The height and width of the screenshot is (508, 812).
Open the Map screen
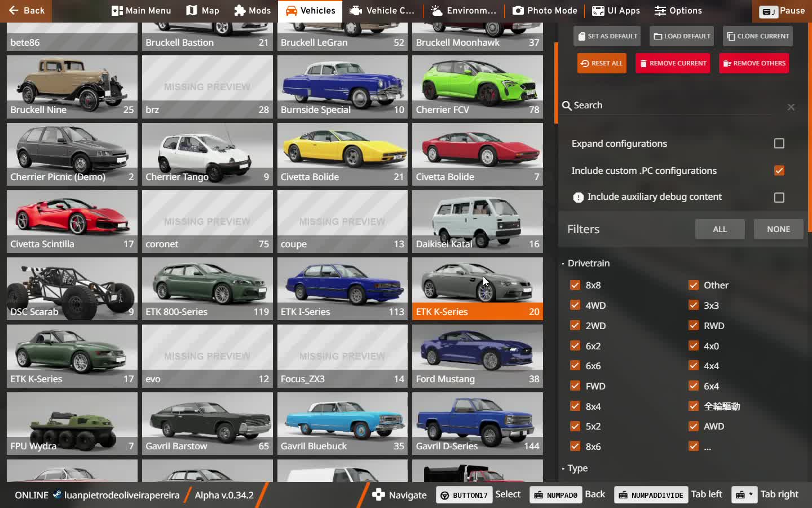202,10
